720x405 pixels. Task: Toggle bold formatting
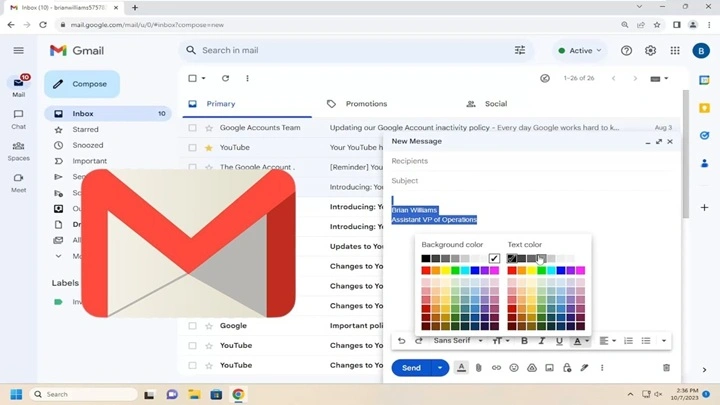click(x=524, y=341)
